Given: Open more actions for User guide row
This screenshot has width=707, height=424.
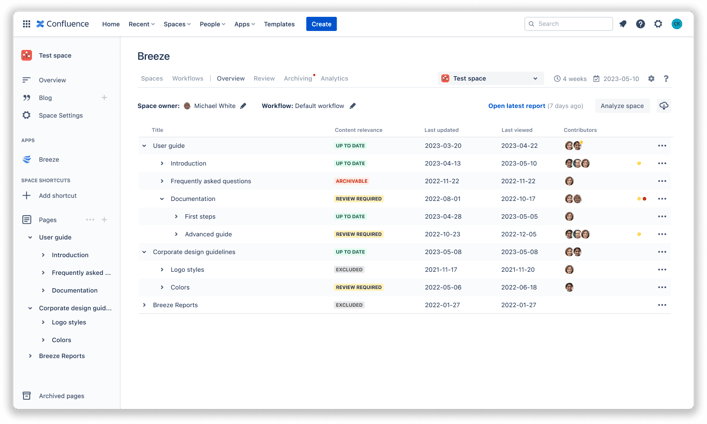Looking at the screenshot, I should [662, 146].
